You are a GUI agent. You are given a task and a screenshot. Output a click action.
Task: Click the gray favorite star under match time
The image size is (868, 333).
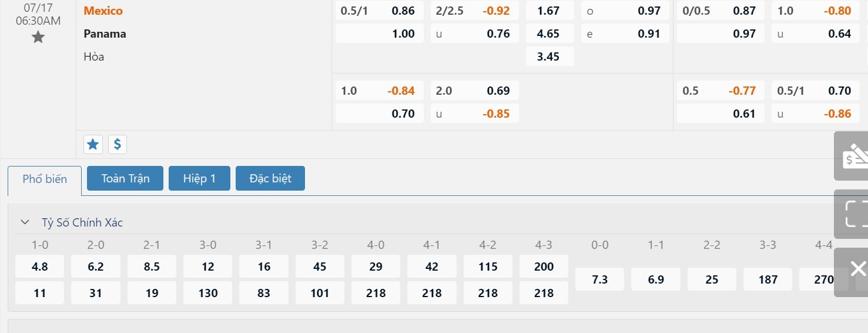pos(38,38)
